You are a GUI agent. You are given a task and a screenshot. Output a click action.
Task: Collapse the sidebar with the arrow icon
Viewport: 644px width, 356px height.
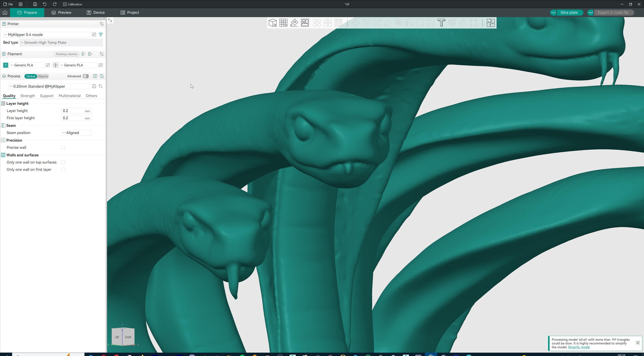click(110, 20)
